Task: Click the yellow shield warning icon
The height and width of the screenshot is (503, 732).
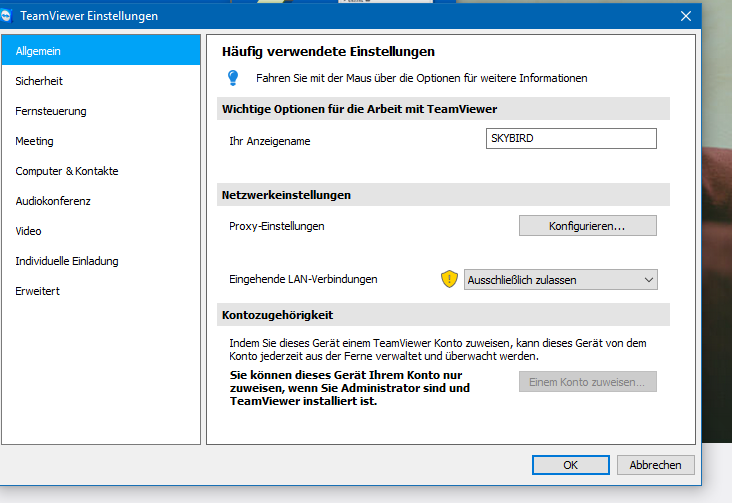Action: click(449, 279)
